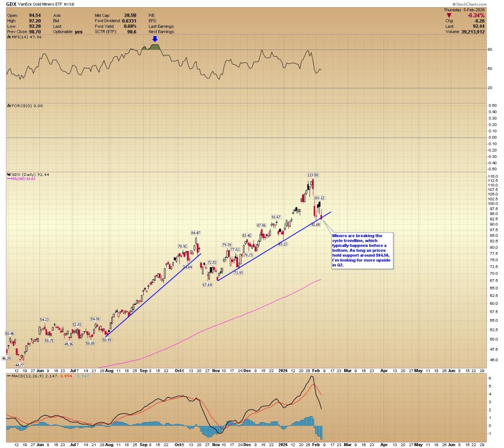The image size is (504, 448).
Task: Click the GDX ticker symbol in title
Action: [11, 3]
